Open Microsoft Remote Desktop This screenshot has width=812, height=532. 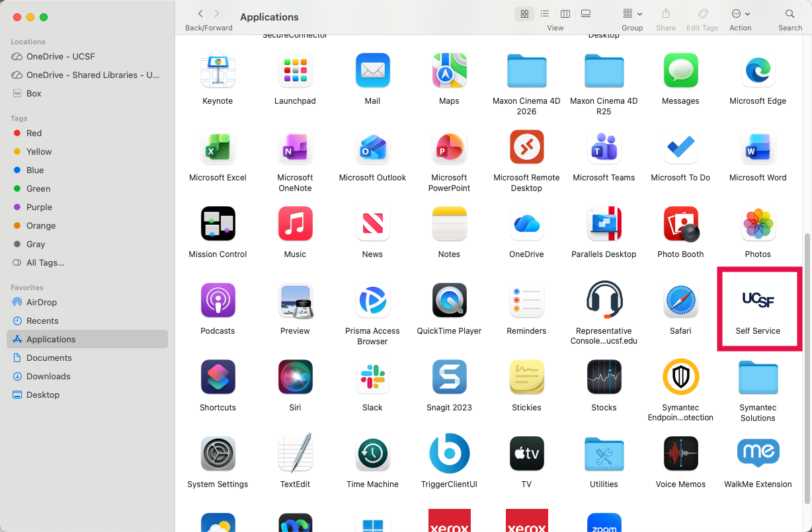[526, 147]
